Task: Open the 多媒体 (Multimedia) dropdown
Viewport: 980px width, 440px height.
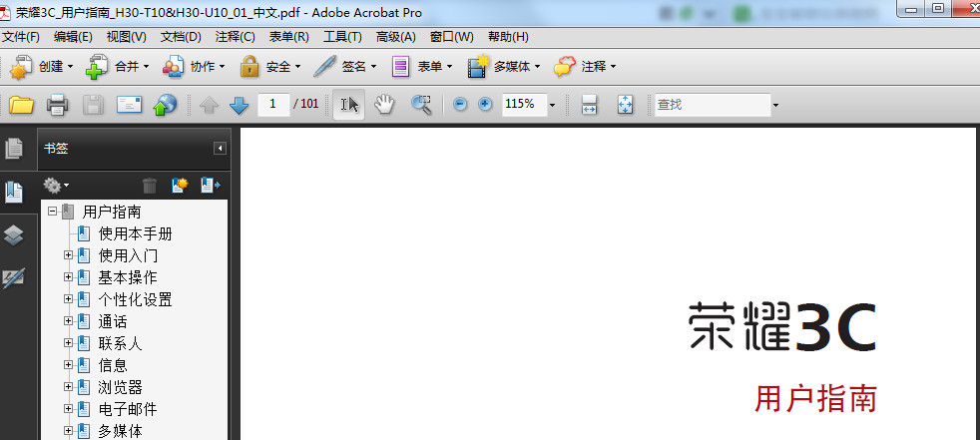Action: [x=504, y=66]
